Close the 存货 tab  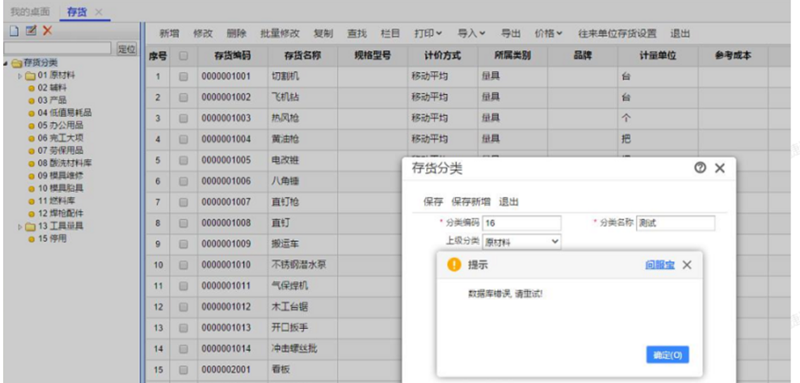click(99, 12)
